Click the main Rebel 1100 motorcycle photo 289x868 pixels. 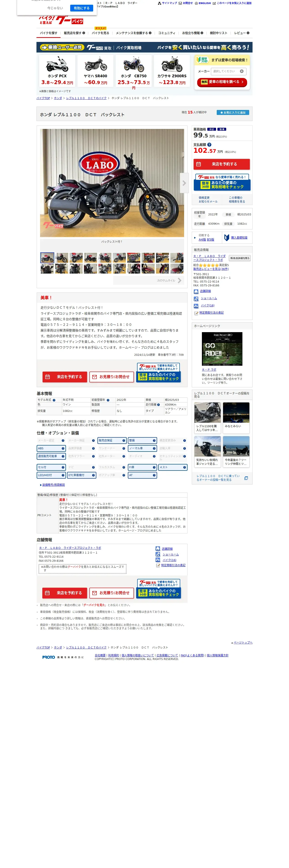(112, 183)
